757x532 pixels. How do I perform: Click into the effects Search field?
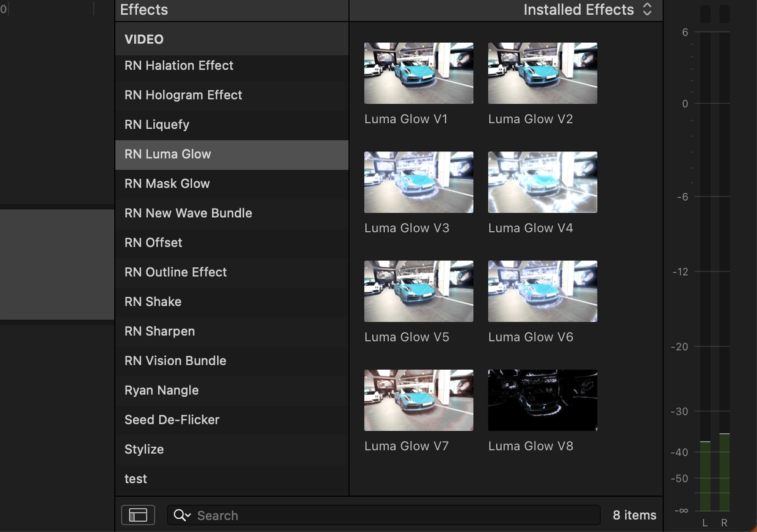click(391, 515)
